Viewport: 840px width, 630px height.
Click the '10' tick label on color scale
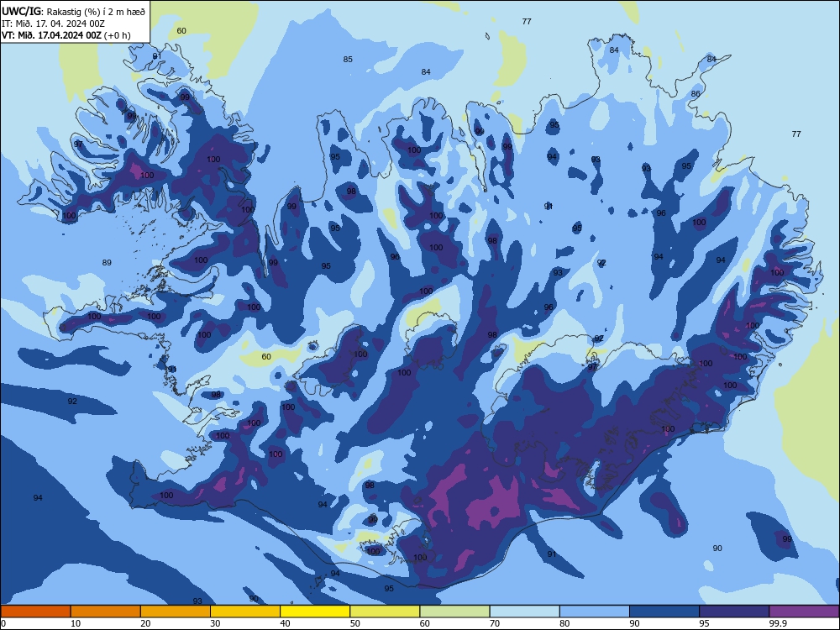click(76, 623)
